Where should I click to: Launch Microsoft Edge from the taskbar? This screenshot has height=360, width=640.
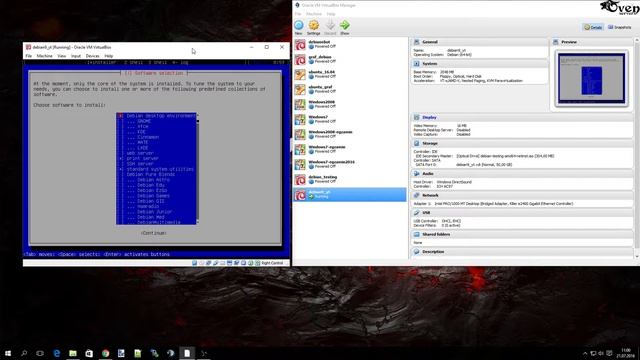click(57, 353)
